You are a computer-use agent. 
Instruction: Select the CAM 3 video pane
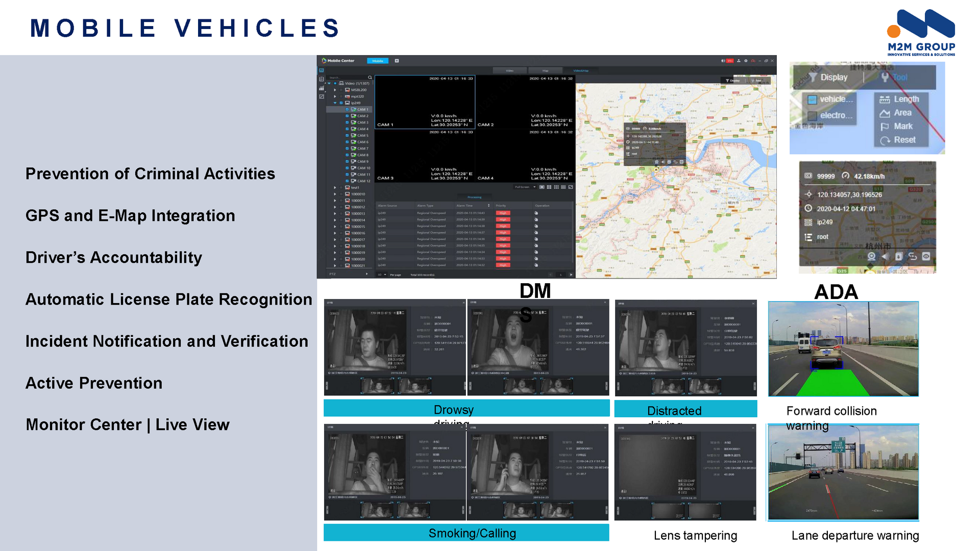pos(425,156)
